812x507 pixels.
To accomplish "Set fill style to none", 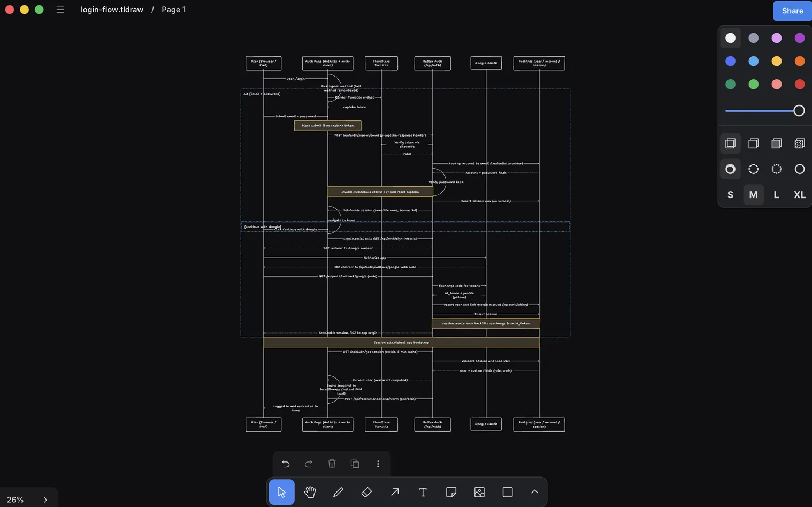I will (x=730, y=143).
